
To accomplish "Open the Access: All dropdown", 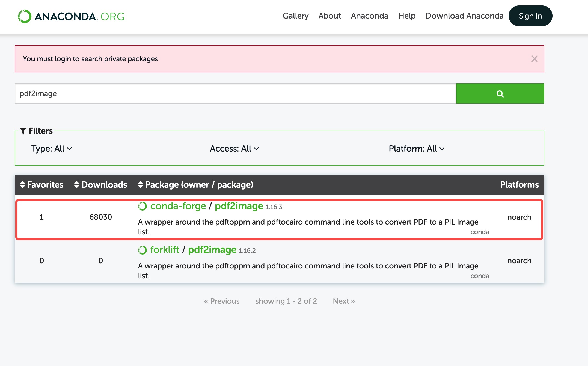I will [x=234, y=149].
